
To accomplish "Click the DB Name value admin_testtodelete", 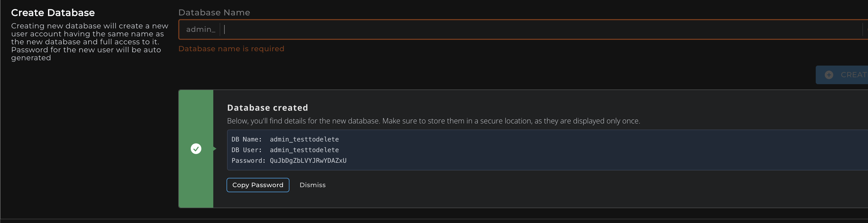I will tap(304, 139).
